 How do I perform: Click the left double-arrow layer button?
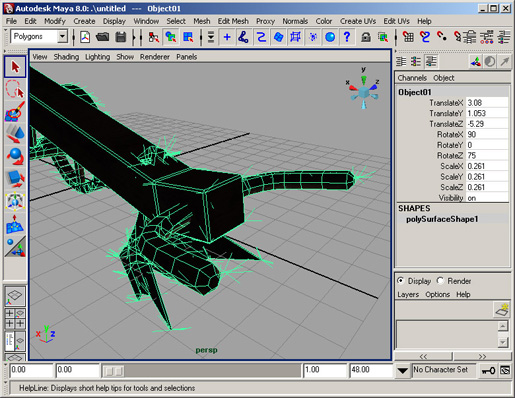[x=423, y=356]
